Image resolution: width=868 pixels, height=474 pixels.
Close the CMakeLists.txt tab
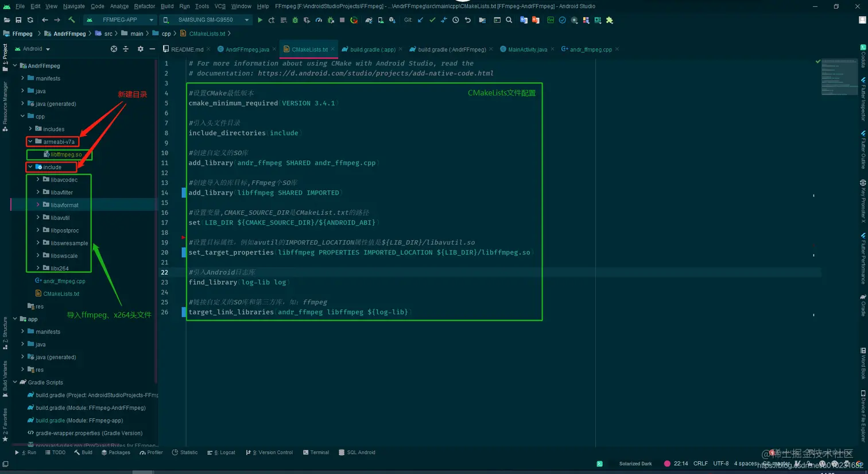[332, 49]
